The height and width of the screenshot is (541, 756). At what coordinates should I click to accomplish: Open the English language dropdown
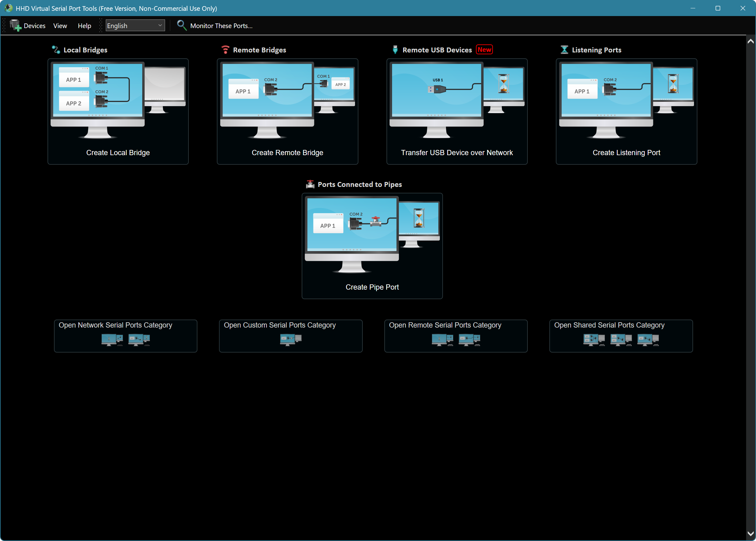tap(135, 25)
